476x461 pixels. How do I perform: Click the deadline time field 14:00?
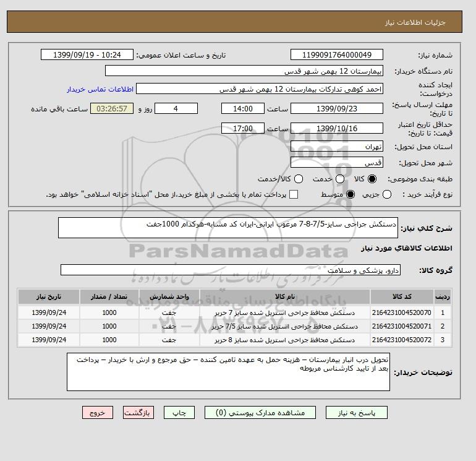243,108
